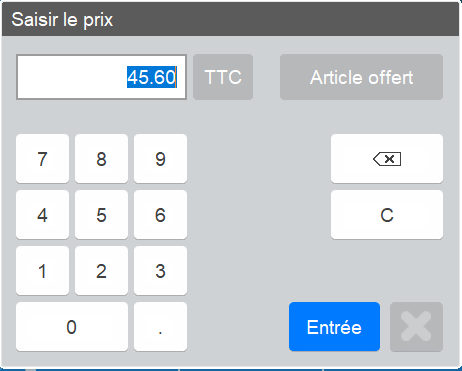Viewport: 462px width, 371px height.
Task: Insert decimal point with dot key
Action: coord(160,327)
